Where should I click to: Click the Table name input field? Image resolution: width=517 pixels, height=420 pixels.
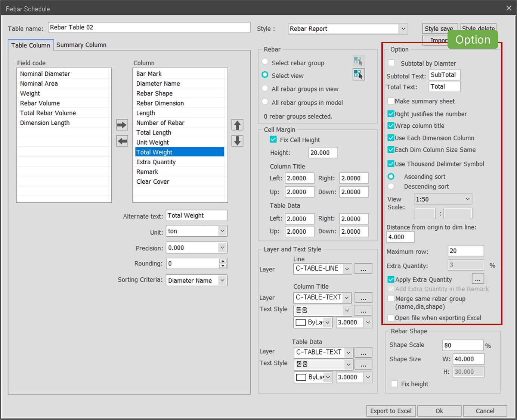[x=149, y=27]
